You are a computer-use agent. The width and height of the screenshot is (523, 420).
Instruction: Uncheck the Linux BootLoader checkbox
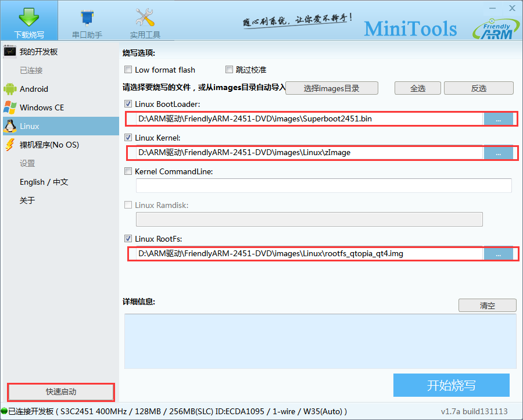point(128,103)
